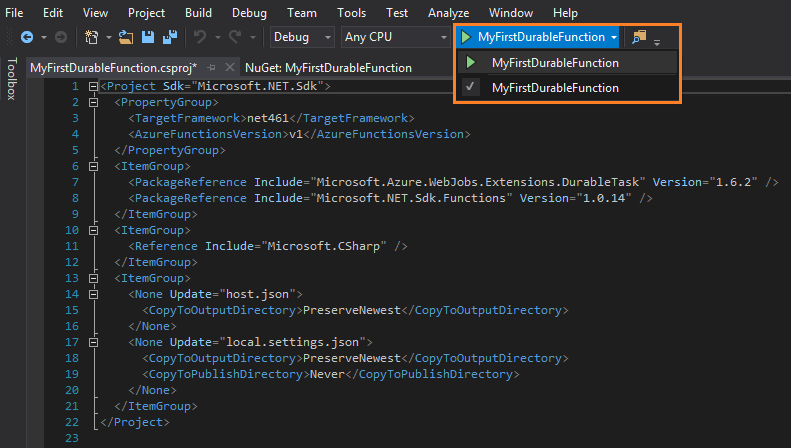Collapse the host.json None element

(x=93, y=295)
